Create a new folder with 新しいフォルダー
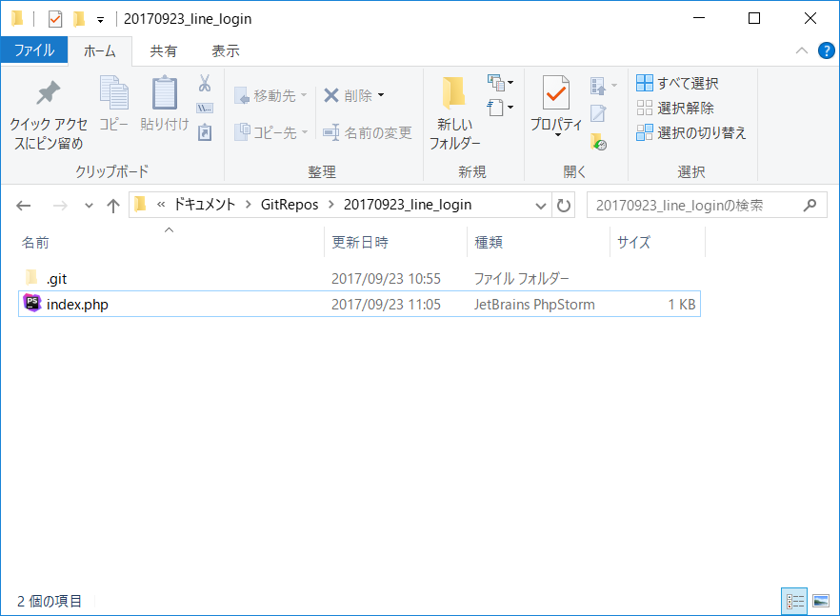The width and height of the screenshot is (840, 616). point(454,113)
